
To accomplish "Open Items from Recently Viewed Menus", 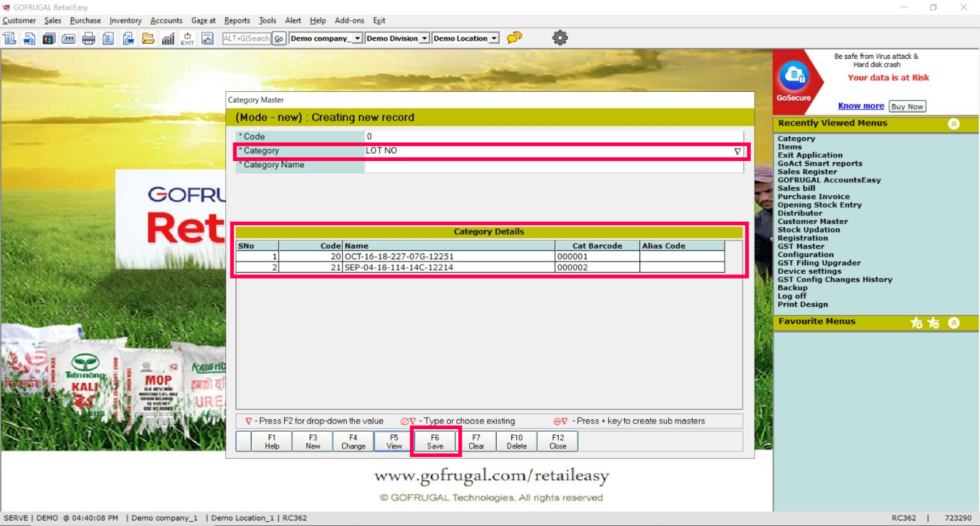I will coord(790,147).
